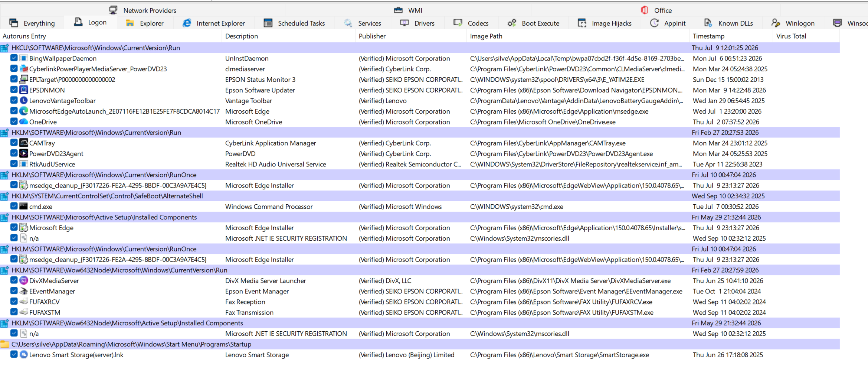The image size is (868, 377).
Task: Disable the CAMTray checkbox
Action: pos(14,143)
